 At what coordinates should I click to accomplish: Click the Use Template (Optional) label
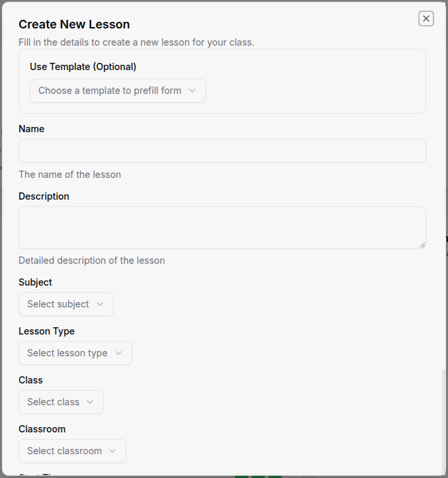pyautogui.click(x=83, y=67)
